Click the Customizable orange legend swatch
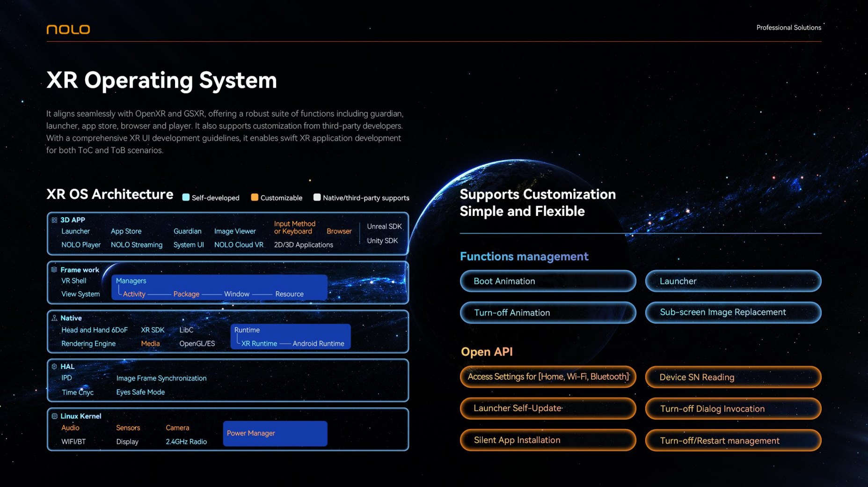This screenshot has height=487, width=868. click(x=255, y=197)
